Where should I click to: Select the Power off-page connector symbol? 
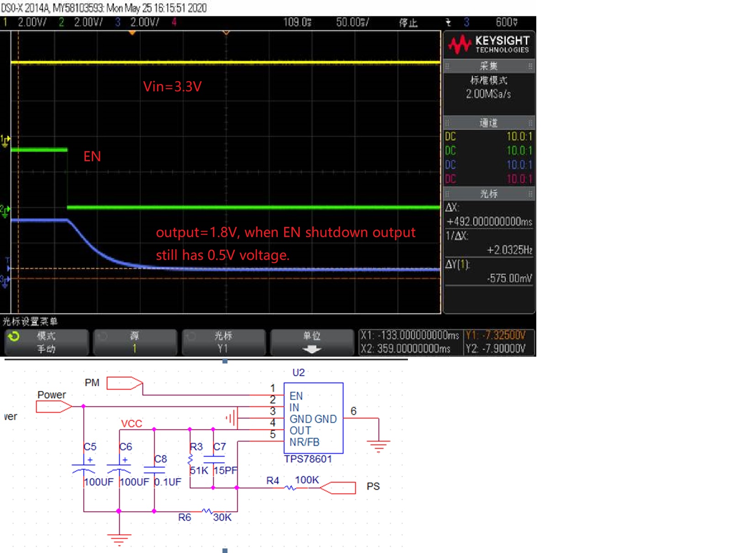point(53,406)
